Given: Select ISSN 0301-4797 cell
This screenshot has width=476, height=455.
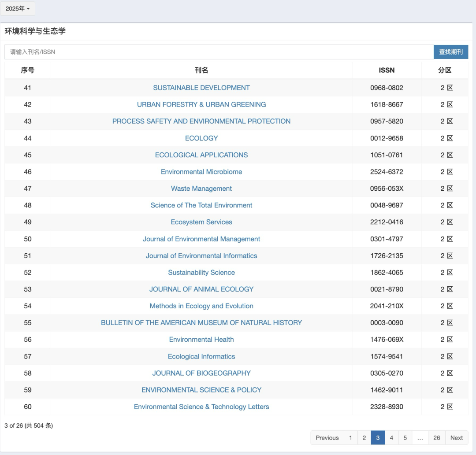Looking at the screenshot, I should pos(387,239).
